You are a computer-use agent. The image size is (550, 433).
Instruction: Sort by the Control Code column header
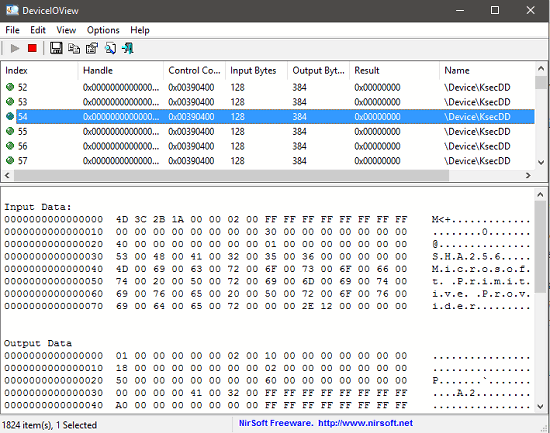[x=194, y=71]
